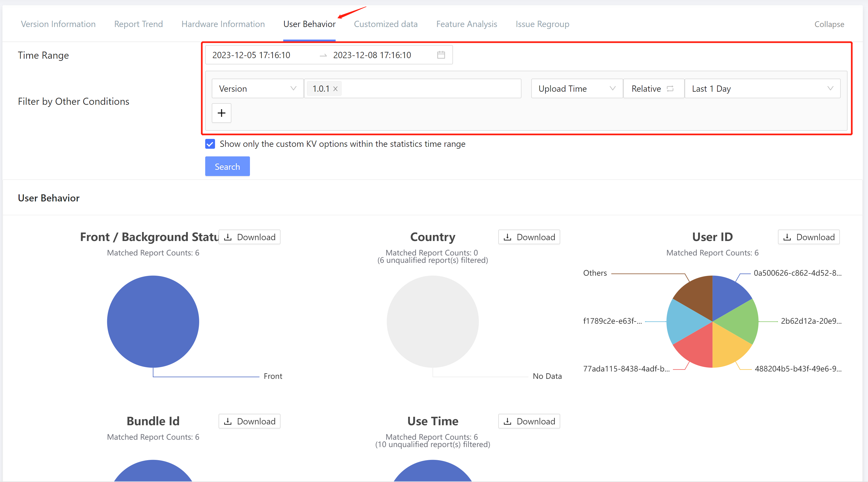The width and height of the screenshot is (868, 482).
Task: Select the red 77ada115 pie slice
Action: click(697, 349)
